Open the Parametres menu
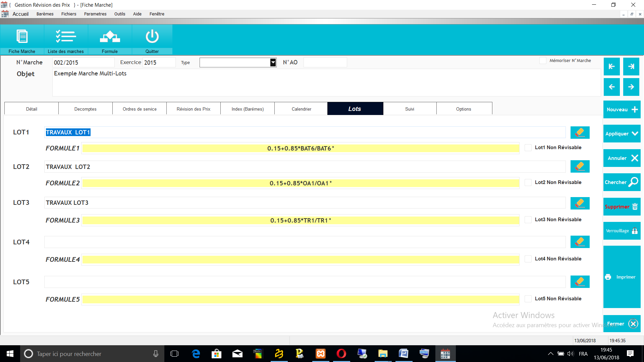This screenshot has height=362, width=644. (95, 14)
